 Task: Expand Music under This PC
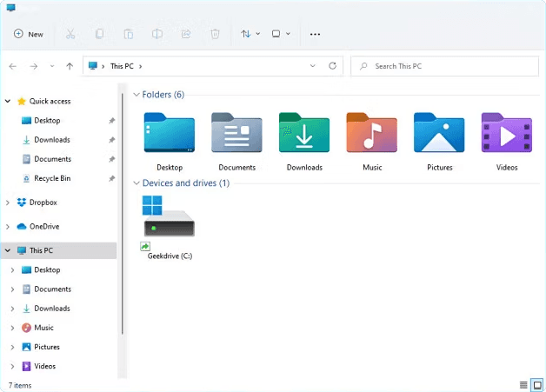click(12, 328)
